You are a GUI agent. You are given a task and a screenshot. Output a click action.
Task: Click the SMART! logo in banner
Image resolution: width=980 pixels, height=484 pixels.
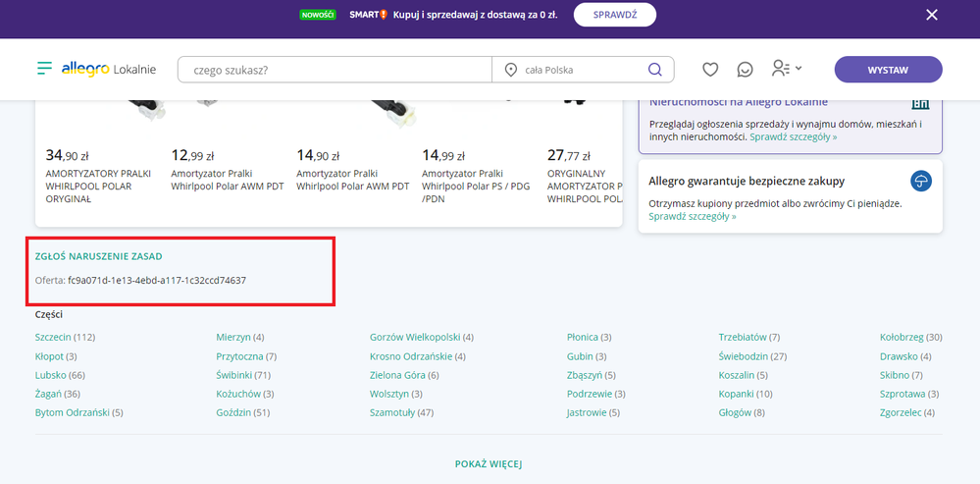coord(369,15)
